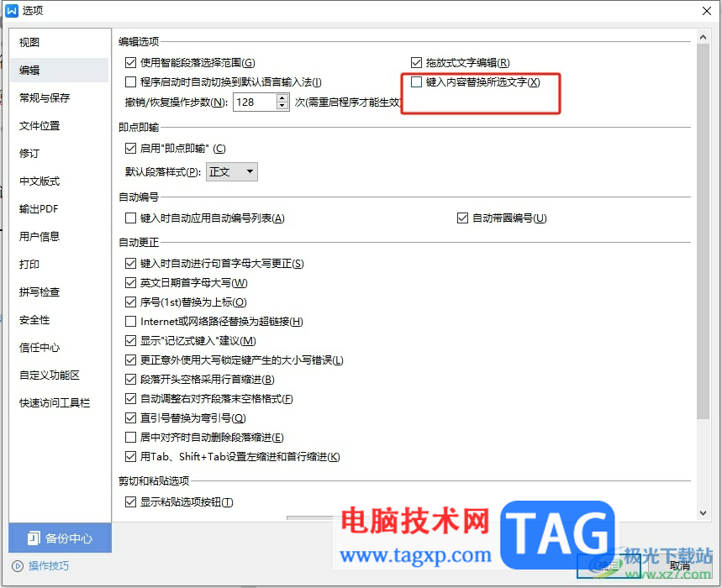
Task: Toggle 直引号替换为弯引号 checkbox
Action: (x=131, y=417)
